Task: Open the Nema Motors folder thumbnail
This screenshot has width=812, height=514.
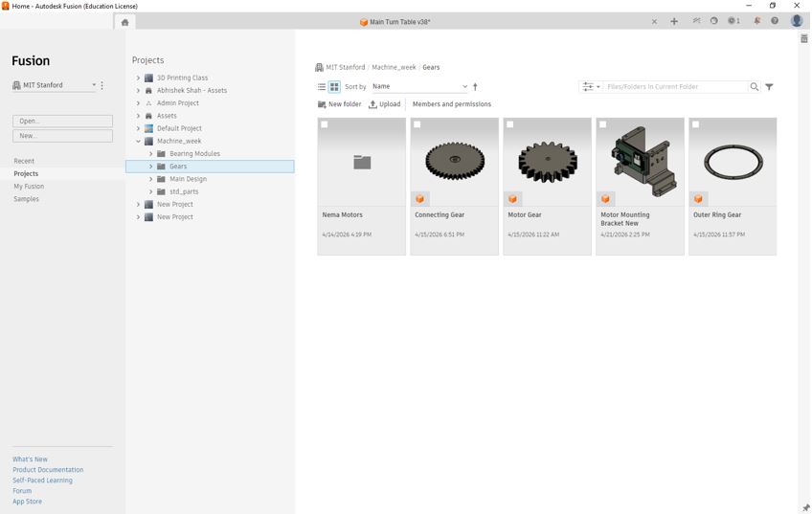Action: (361, 162)
